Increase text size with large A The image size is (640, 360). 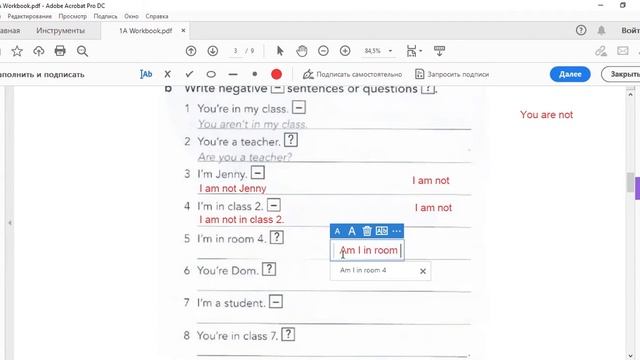click(352, 231)
